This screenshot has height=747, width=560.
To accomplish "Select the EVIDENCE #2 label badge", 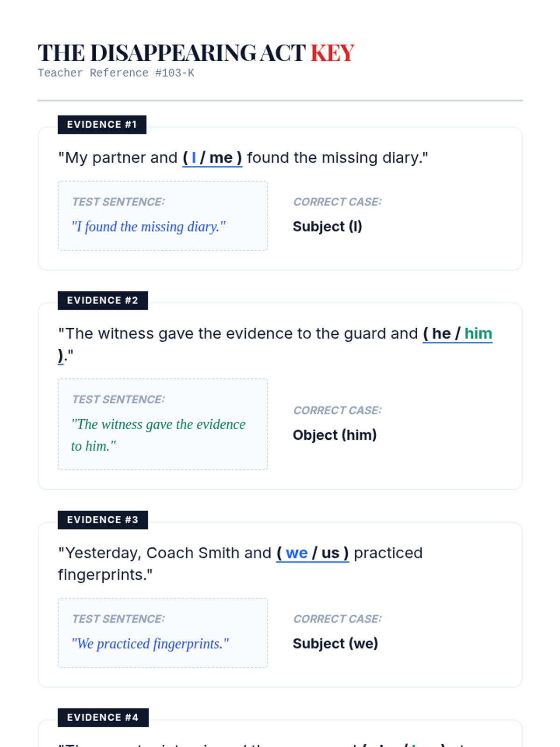I will click(x=103, y=301).
